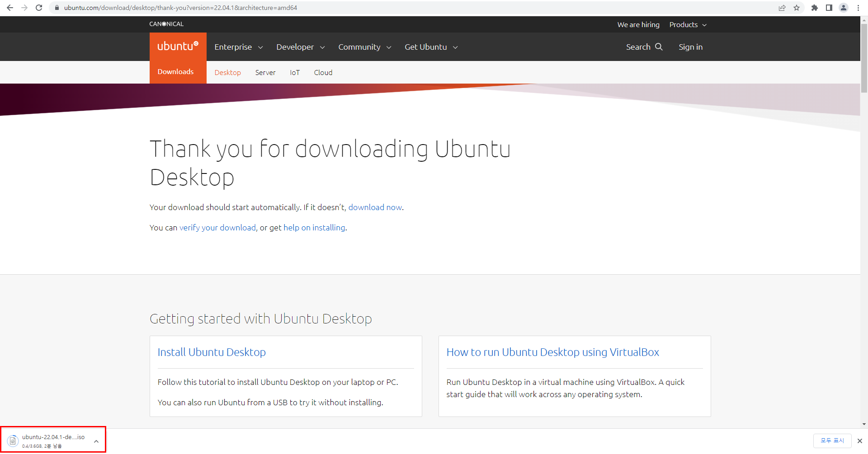This screenshot has width=868, height=454.
Task: Expand the Enterprise menu chevron
Action: coord(260,47)
